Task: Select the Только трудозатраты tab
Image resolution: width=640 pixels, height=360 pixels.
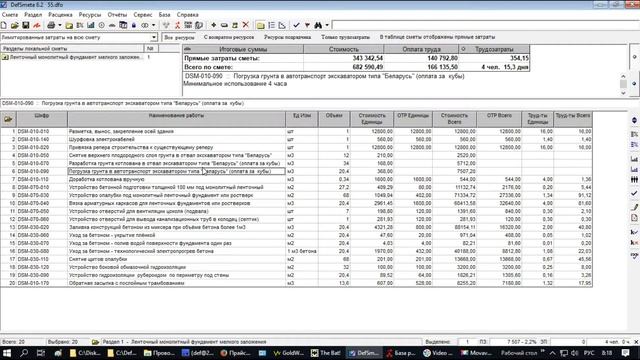Action: [345, 37]
